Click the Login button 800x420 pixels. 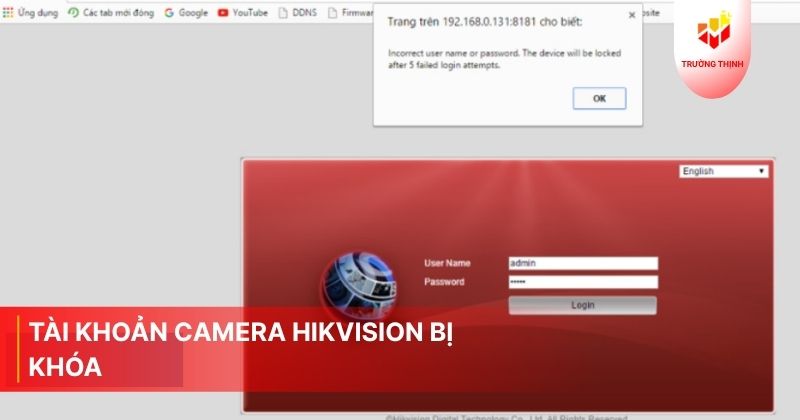[x=583, y=305]
